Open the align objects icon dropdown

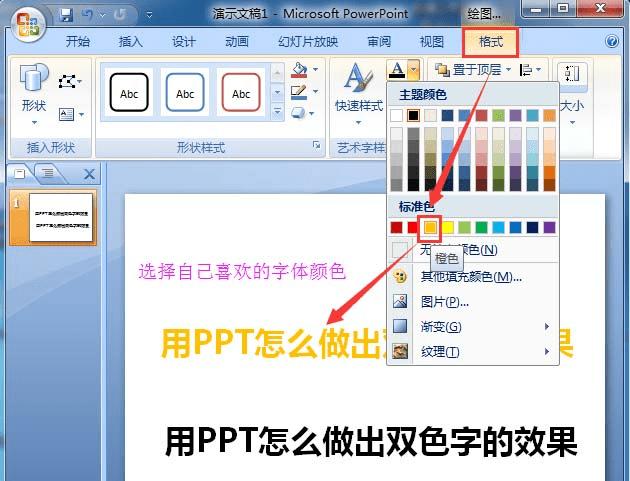(x=530, y=70)
